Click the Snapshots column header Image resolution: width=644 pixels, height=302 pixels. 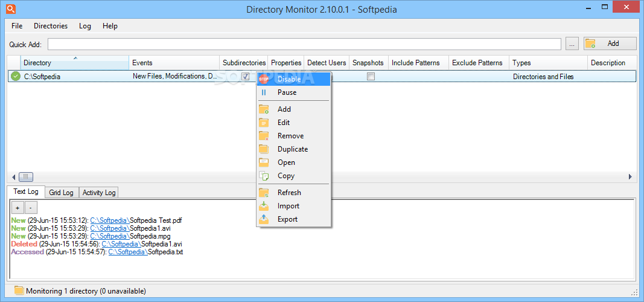(x=369, y=63)
